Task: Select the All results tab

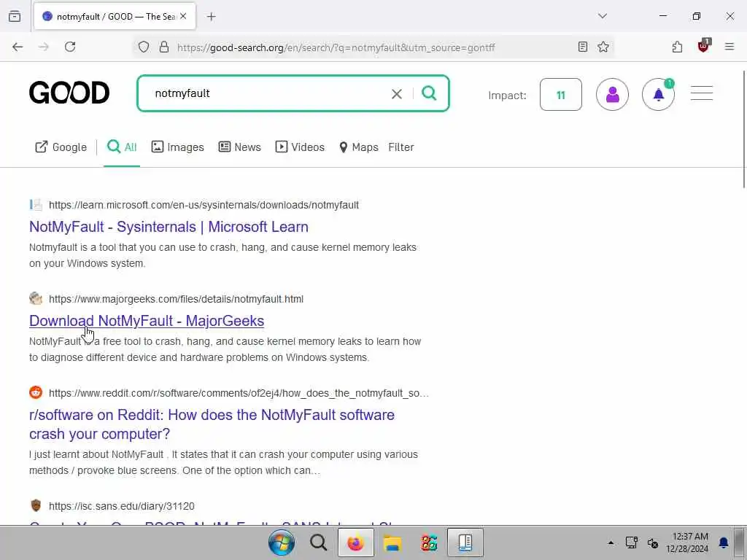Action: (122, 147)
